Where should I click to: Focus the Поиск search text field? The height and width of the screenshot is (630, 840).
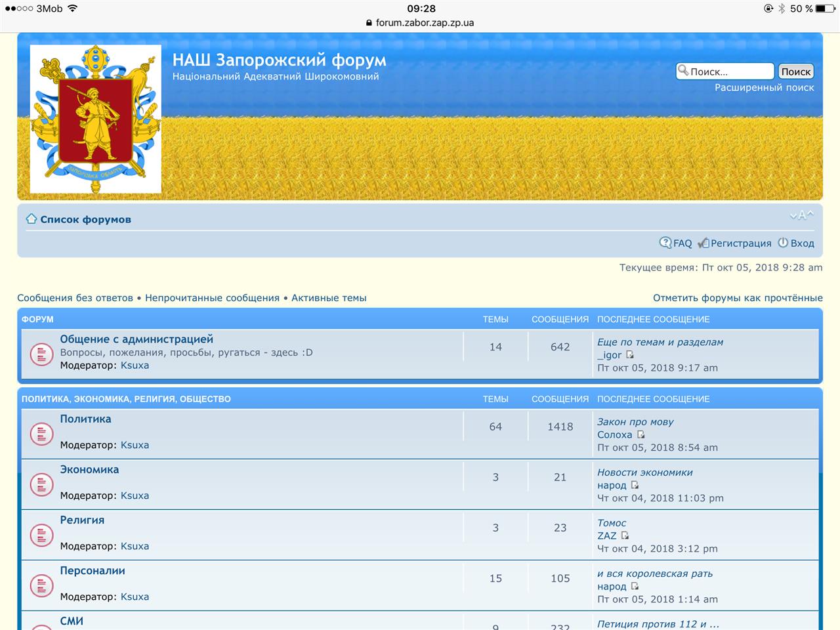pos(730,72)
